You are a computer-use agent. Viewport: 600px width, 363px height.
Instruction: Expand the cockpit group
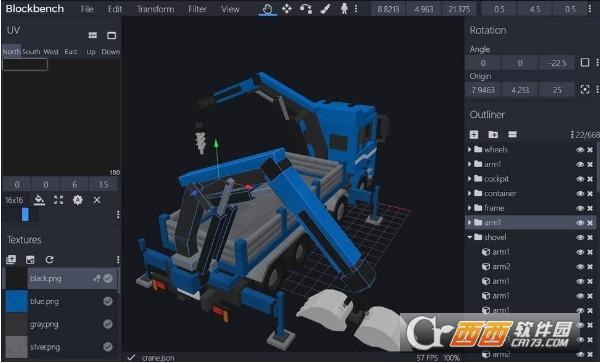(470, 179)
